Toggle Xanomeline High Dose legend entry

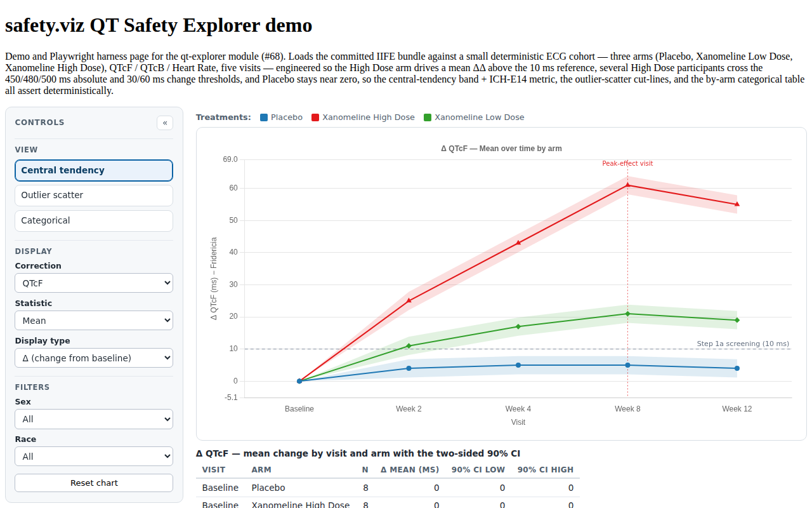pyautogui.click(x=363, y=117)
